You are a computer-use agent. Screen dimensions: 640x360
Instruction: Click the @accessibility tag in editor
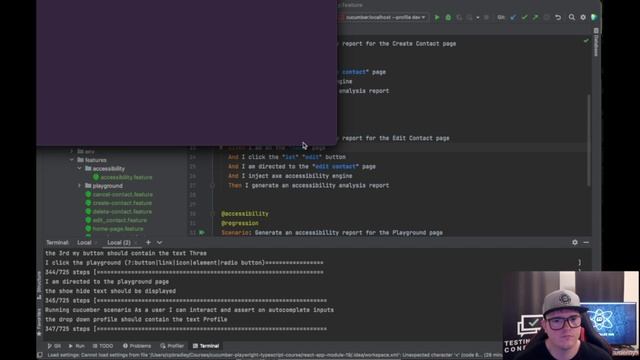pos(245,213)
